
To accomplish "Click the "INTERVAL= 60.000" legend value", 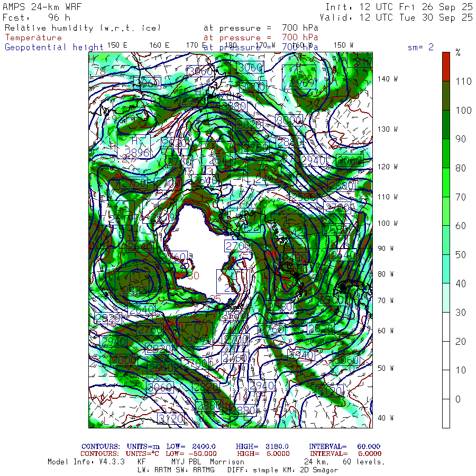I will point(344,446).
